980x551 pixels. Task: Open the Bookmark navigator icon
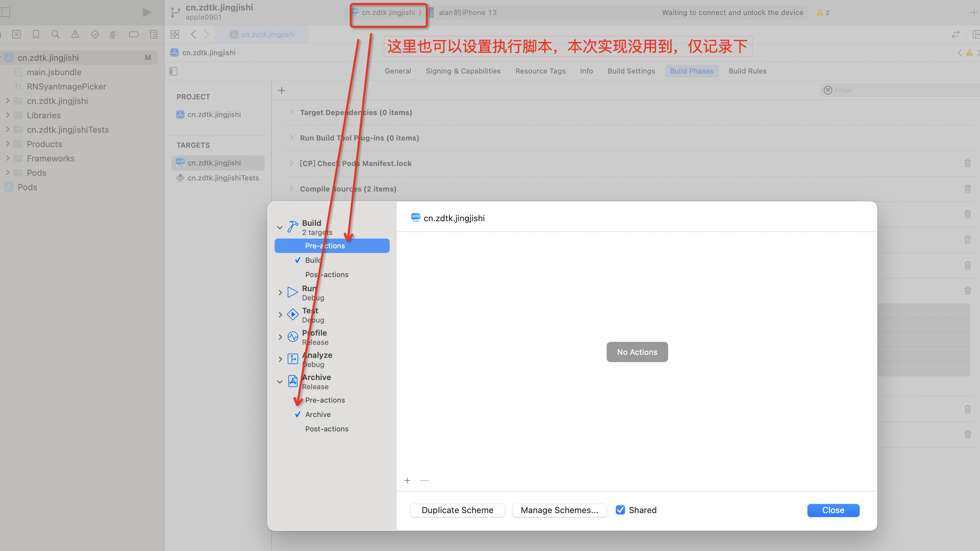tap(36, 35)
